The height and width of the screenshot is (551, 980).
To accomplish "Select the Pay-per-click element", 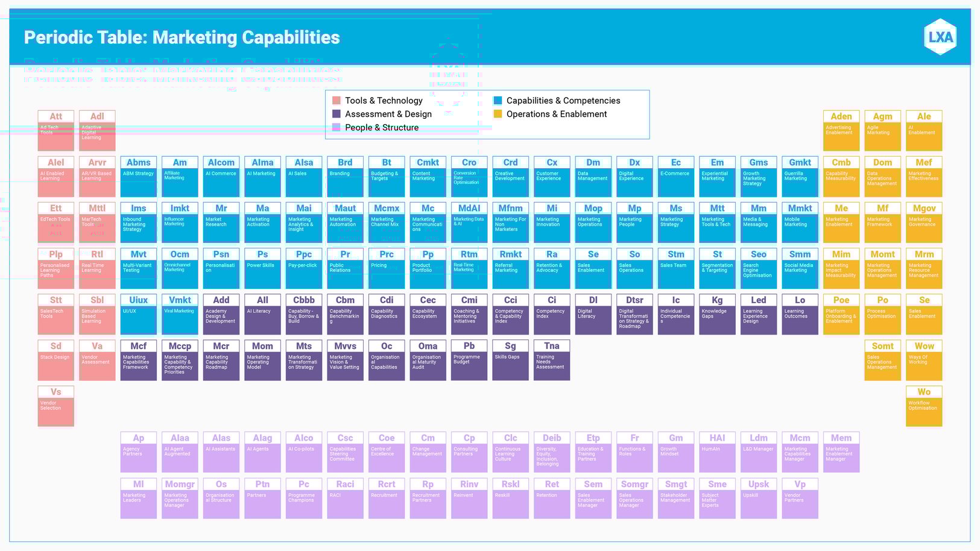I will tap(303, 268).
